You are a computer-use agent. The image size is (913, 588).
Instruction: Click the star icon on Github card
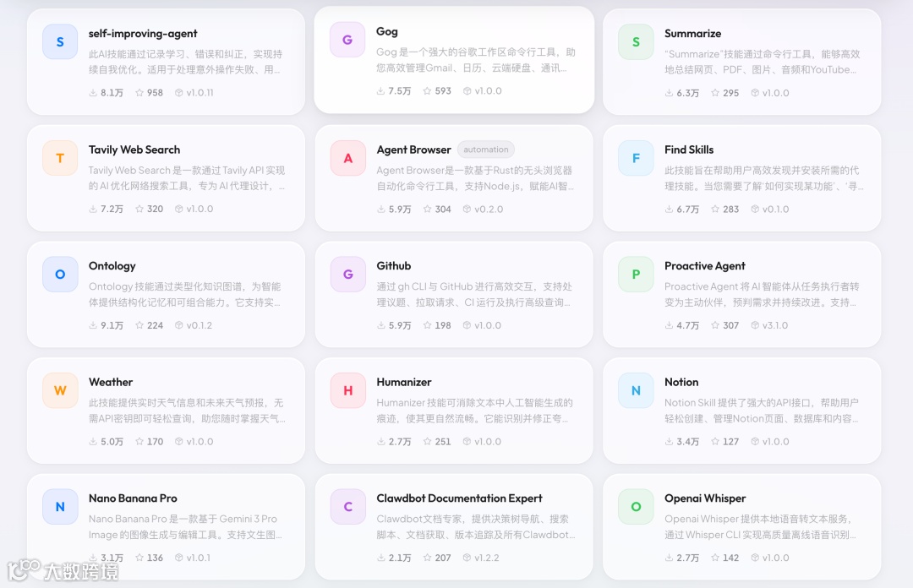pyautogui.click(x=427, y=325)
